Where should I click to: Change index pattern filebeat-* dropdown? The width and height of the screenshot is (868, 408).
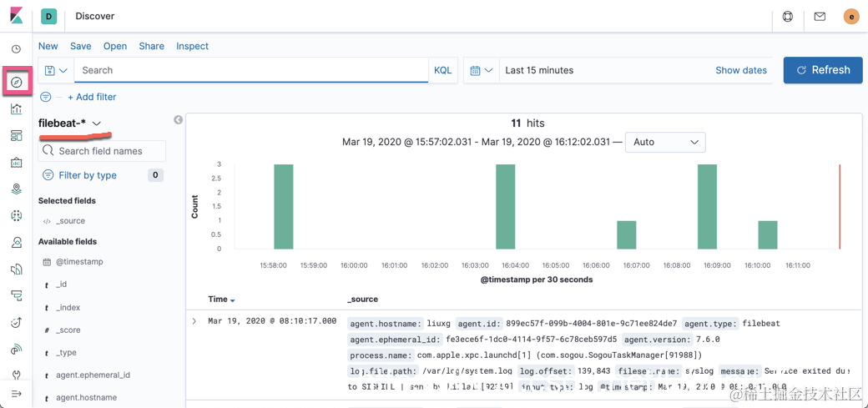pos(70,123)
